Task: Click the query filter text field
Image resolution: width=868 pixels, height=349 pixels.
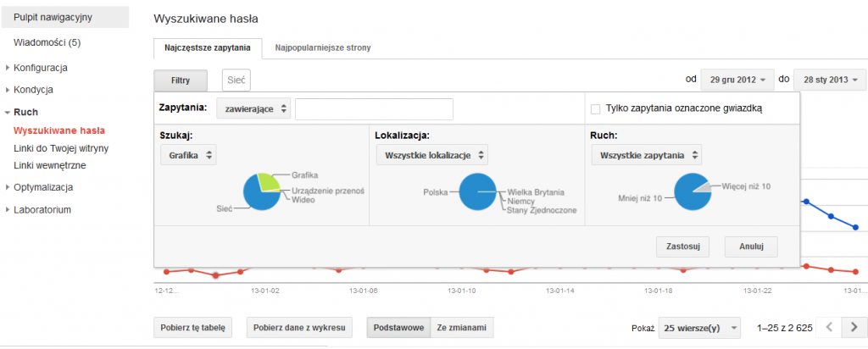Action: 373,108
